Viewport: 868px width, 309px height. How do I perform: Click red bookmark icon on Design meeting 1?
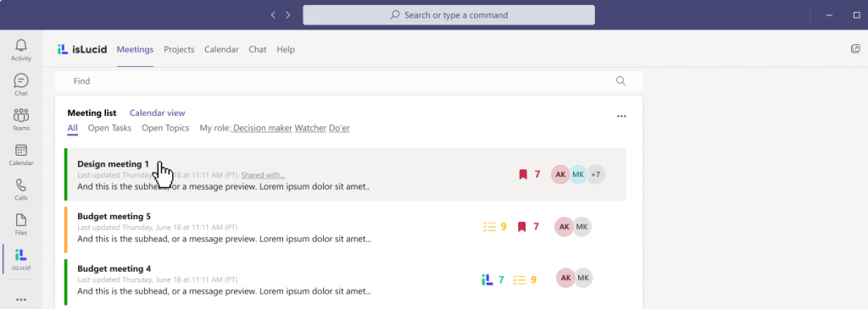coord(522,174)
